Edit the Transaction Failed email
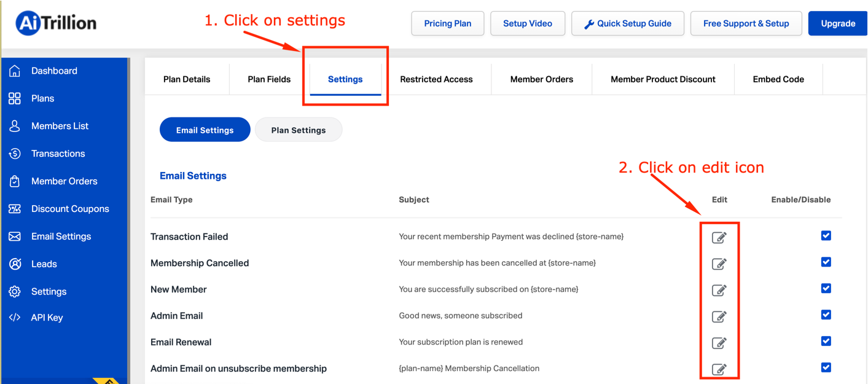 pos(719,237)
